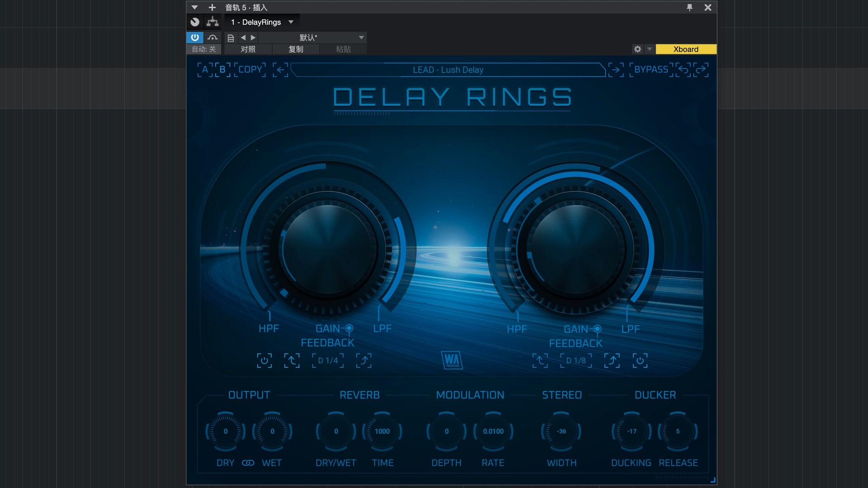This screenshot has width=868, height=488.
Task: Click the undo arrow in the plugin header
Action: click(683, 70)
